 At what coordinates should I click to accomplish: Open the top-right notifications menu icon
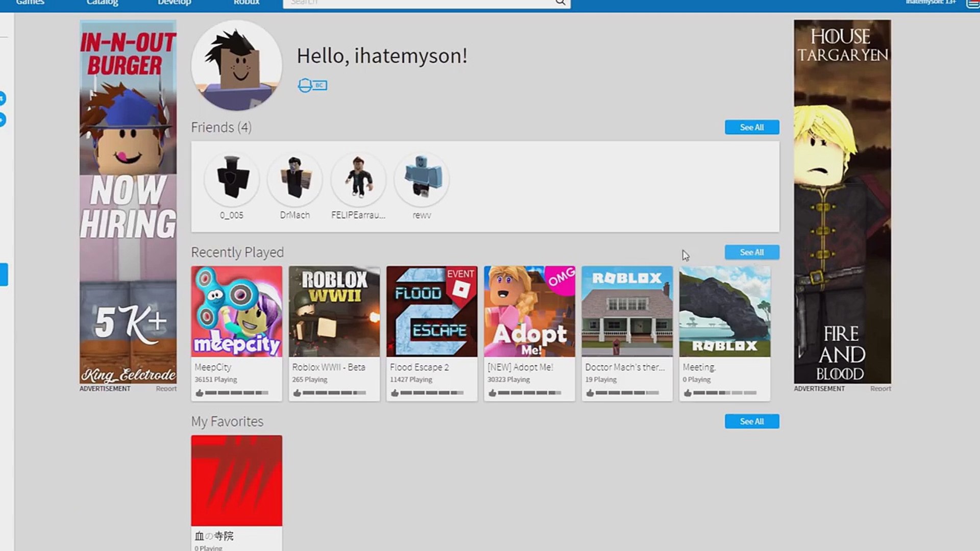tap(972, 3)
